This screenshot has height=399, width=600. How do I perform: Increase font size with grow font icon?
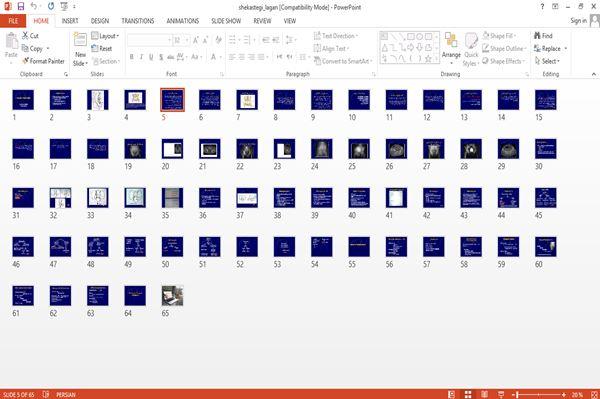196,40
